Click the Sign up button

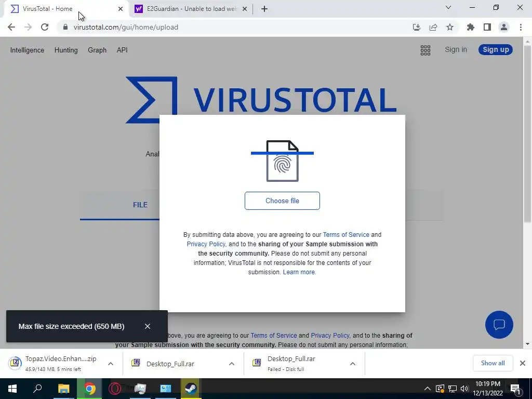click(x=495, y=49)
